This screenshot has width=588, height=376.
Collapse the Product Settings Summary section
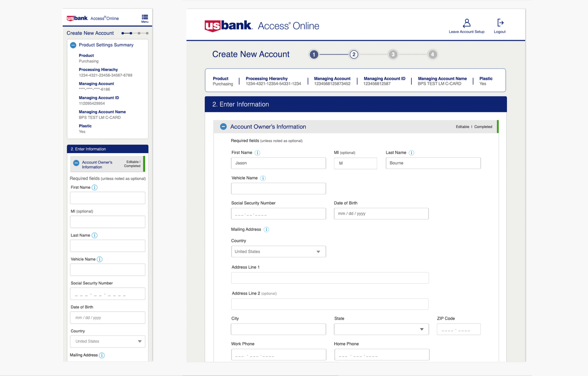73,45
